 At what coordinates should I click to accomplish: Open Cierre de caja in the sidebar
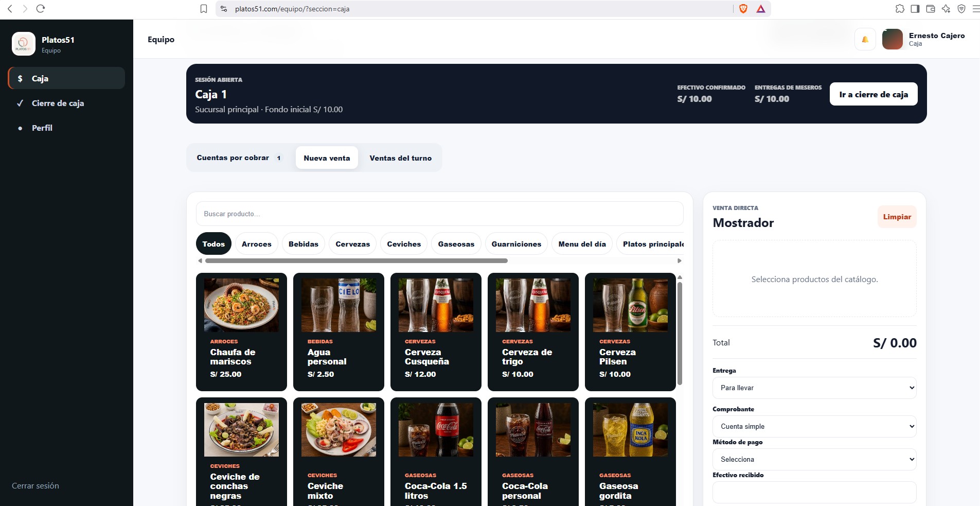(x=66, y=103)
